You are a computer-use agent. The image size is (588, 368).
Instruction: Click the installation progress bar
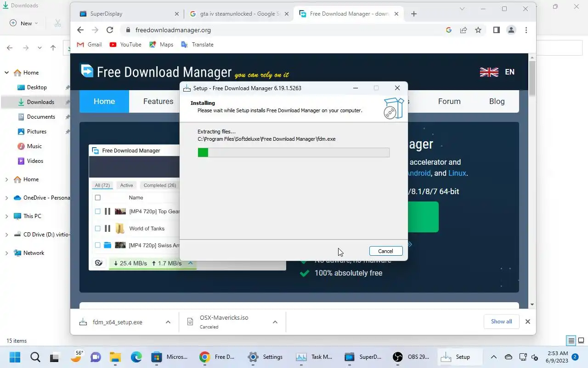(294, 152)
